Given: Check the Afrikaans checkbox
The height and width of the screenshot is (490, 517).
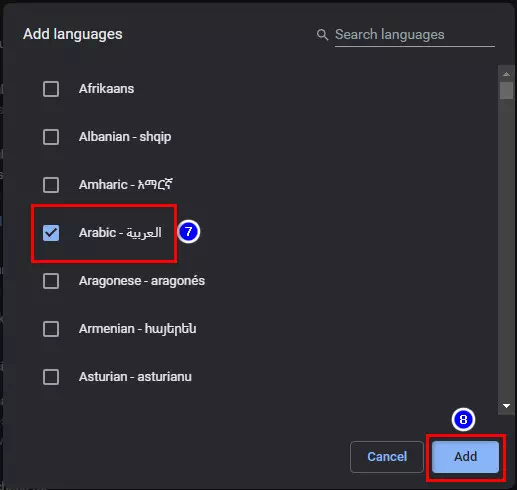Looking at the screenshot, I should tap(51, 89).
